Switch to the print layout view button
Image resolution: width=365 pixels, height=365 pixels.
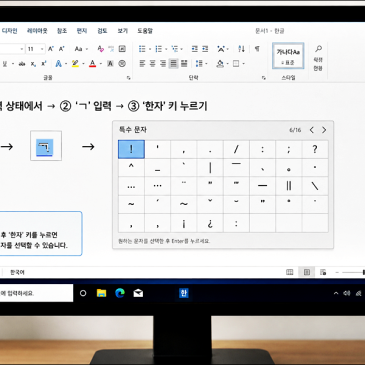pos(307,272)
